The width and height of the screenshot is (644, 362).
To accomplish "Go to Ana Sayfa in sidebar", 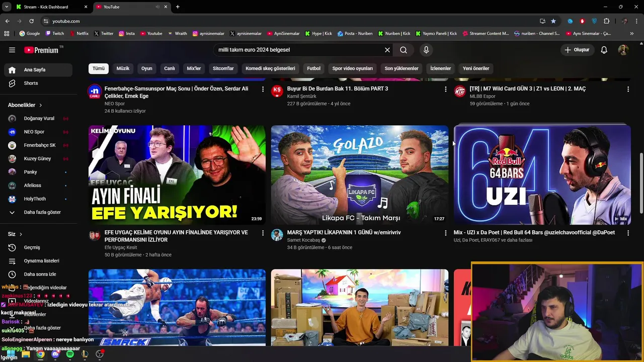I will (x=38, y=70).
